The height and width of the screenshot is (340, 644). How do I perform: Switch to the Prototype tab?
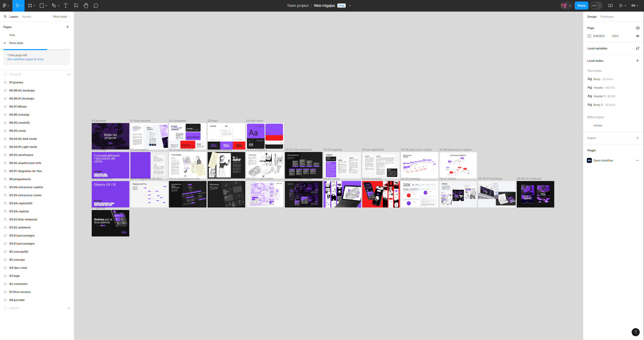tap(607, 17)
